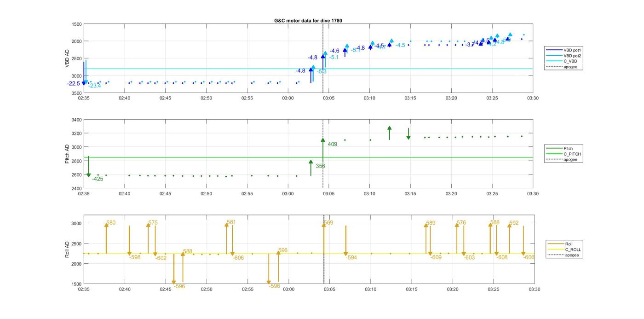The width and height of the screenshot is (644, 319).
Task: Click 'apogee' in the Pitch plot legend
Action: (570, 160)
